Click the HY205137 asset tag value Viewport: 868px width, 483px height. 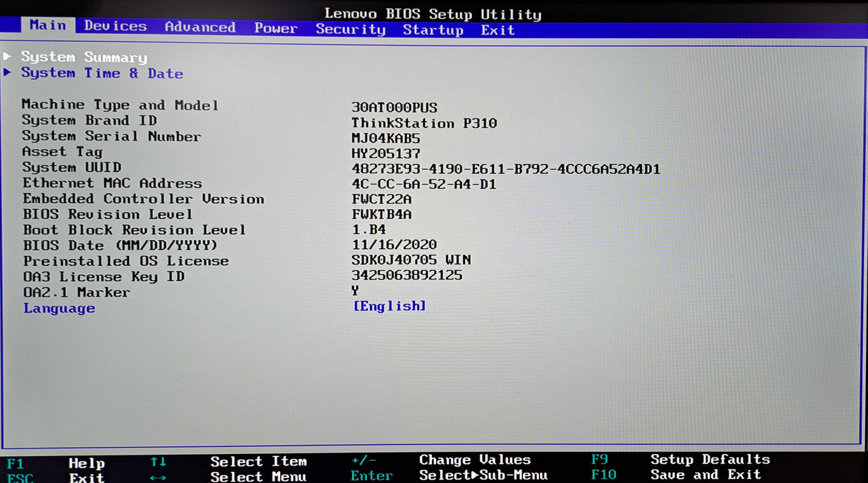[386, 153]
